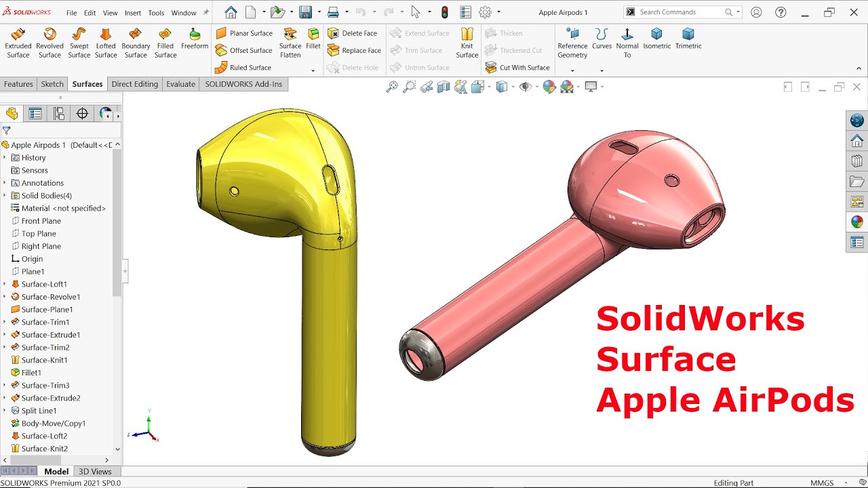Open the Surface Flatten tool
Image resolution: width=868 pixels, height=488 pixels.
[x=290, y=43]
